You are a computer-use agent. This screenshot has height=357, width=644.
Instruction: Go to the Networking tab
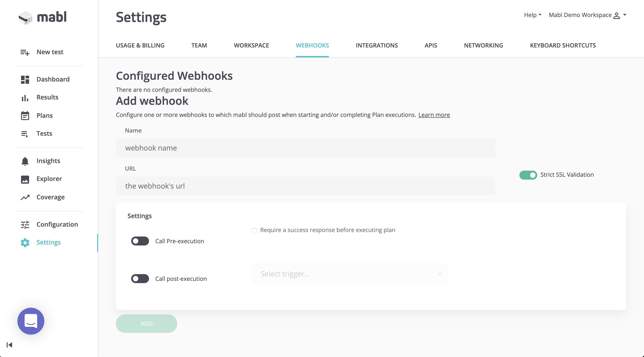coord(483,45)
